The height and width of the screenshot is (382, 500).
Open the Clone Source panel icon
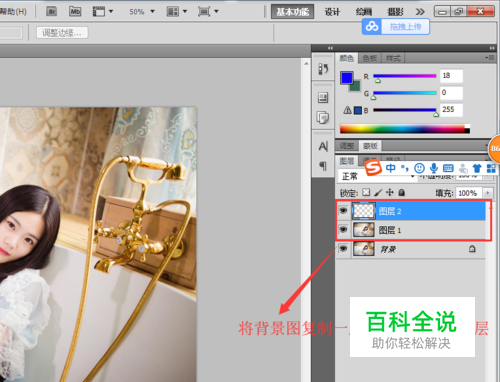click(x=323, y=117)
